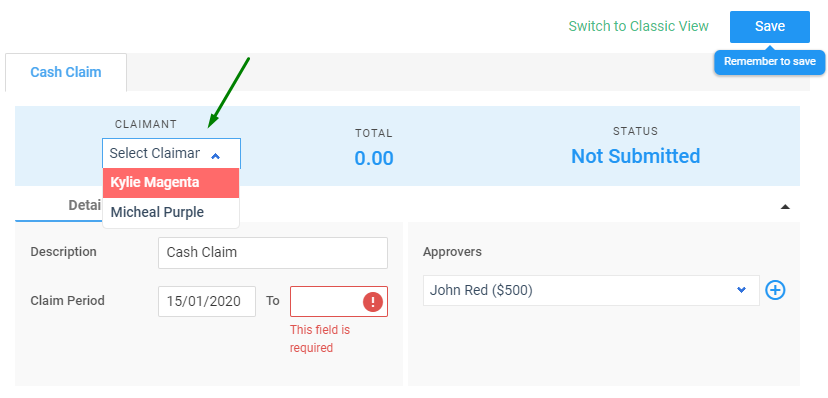Click the Claim Period label

point(68,301)
